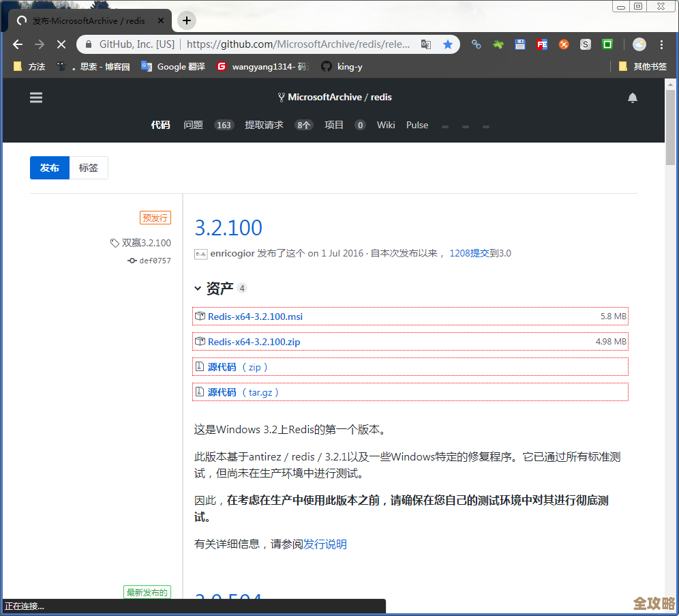Click the 双赢3.2.100 tag label
The width and height of the screenshot is (679, 616).
[146, 243]
